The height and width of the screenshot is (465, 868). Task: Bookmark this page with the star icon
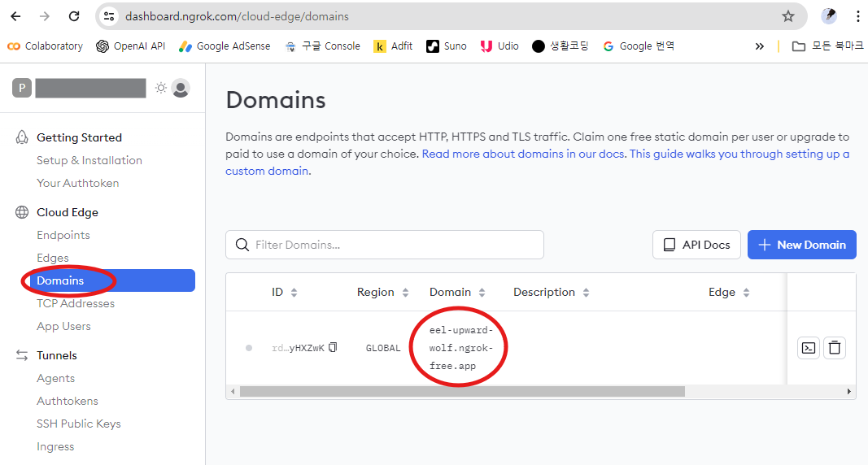(788, 16)
